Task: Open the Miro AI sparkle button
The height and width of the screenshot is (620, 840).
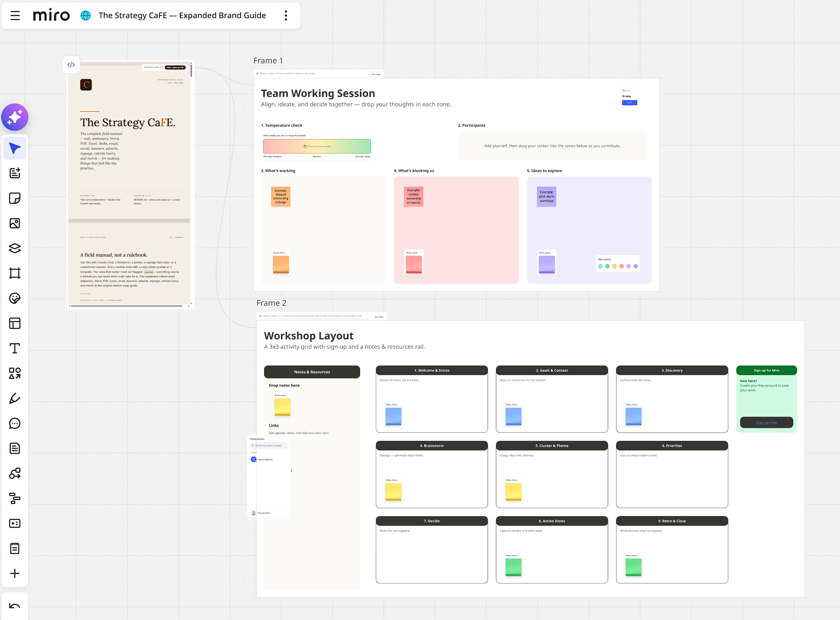Action: [x=15, y=117]
